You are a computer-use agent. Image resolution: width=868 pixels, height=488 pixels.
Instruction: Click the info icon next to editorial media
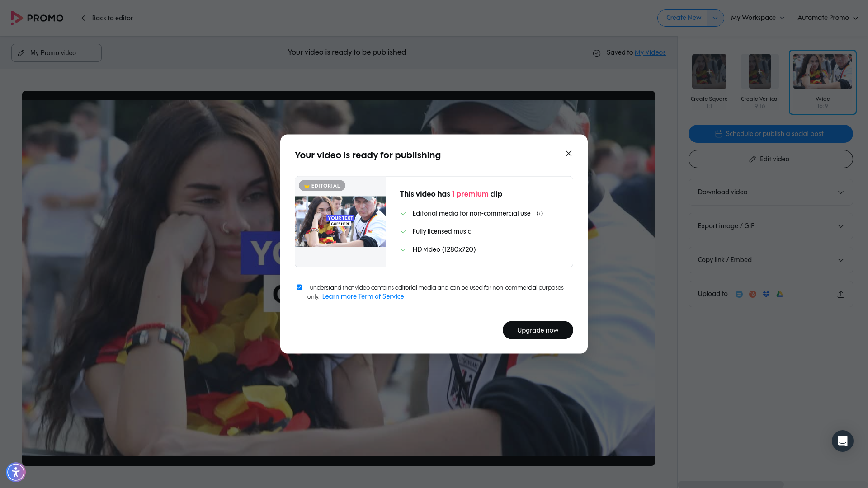(x=540, y=214)
